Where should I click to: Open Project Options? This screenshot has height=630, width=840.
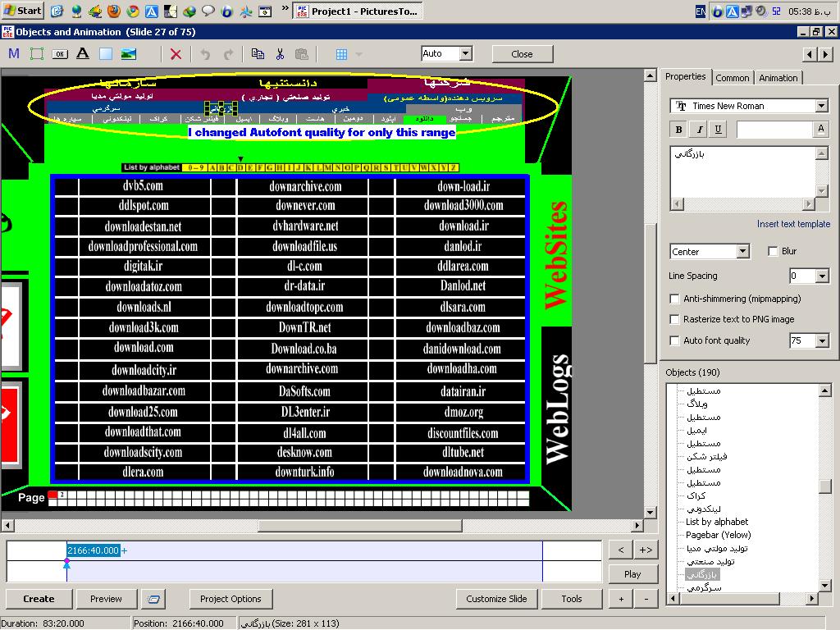[x=231, y=599]
